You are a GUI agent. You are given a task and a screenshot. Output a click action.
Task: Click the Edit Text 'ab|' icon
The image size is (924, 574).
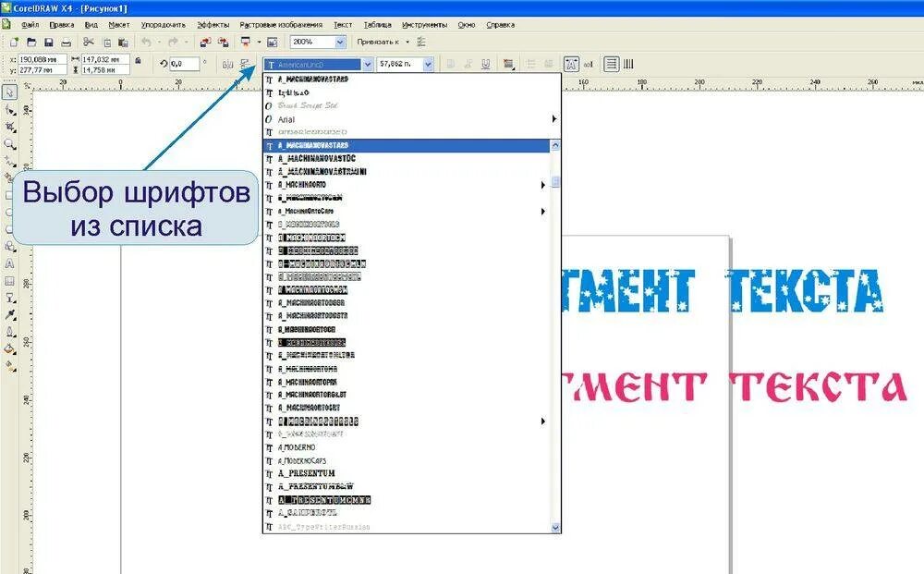(x=588, y=64)
